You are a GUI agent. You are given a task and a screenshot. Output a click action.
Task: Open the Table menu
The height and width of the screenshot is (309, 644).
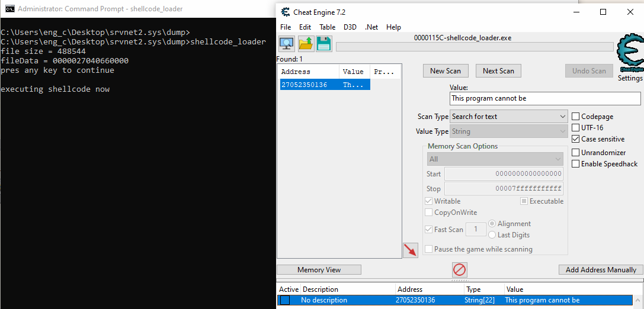(328, 27)
